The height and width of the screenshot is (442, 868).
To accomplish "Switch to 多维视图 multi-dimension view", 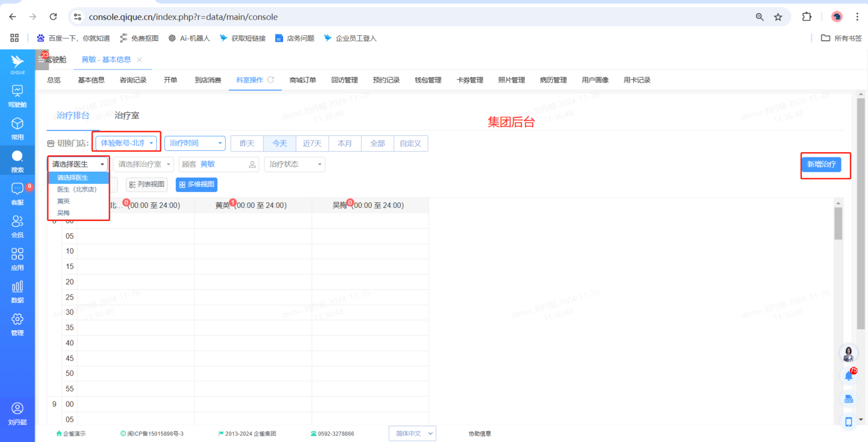I will coord(197,185).
